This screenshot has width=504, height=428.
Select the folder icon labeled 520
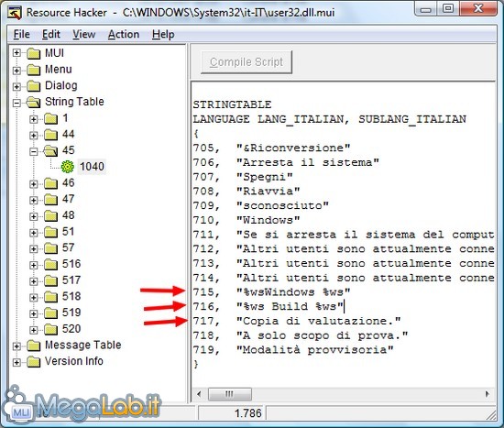pyautogui.click(x=50, y=329)
